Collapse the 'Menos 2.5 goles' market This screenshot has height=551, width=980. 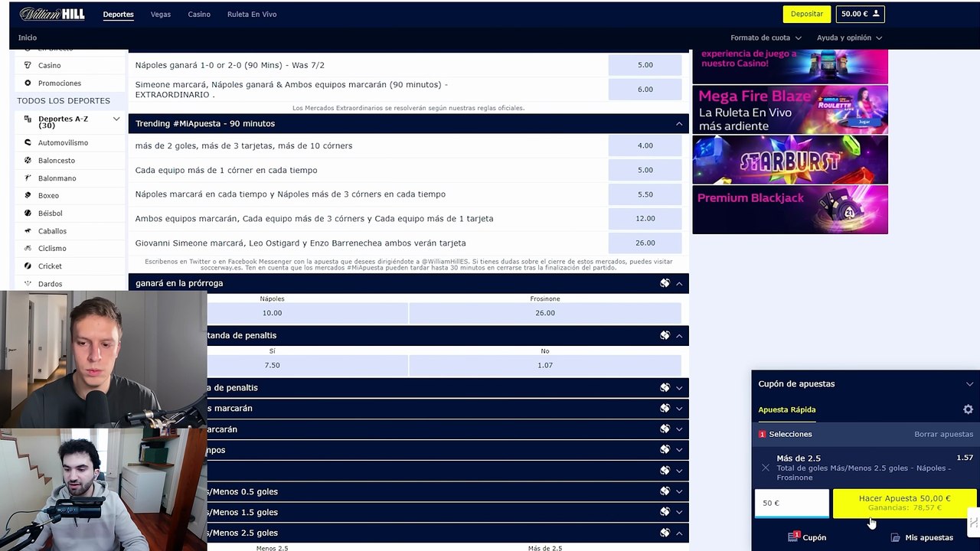pyautogui.click(x=679, y=533)
